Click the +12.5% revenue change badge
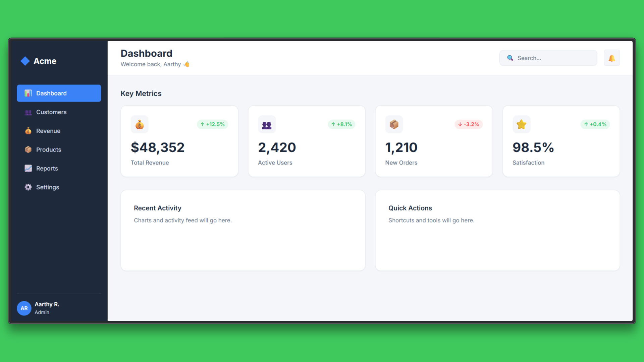This screenshot has height=362, width=644. [212, 124]
